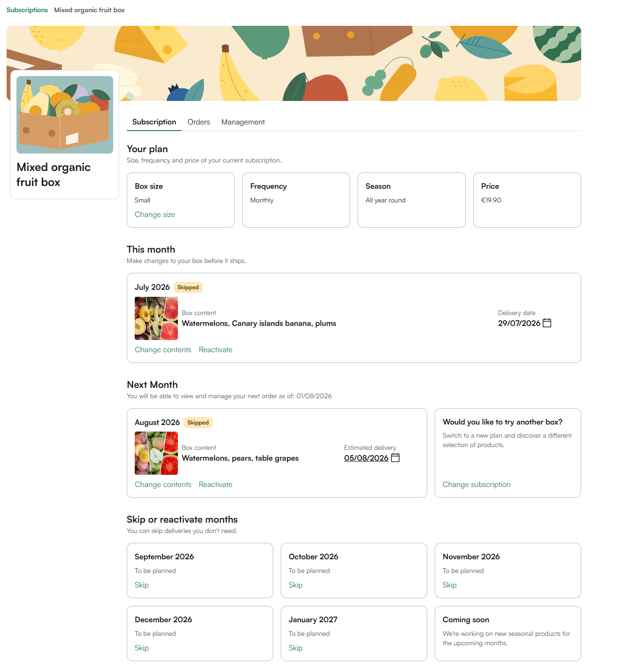This screenshot has width=630, height=672.
Task: Click Change size in Box size card
Action: tap(155, 214)
